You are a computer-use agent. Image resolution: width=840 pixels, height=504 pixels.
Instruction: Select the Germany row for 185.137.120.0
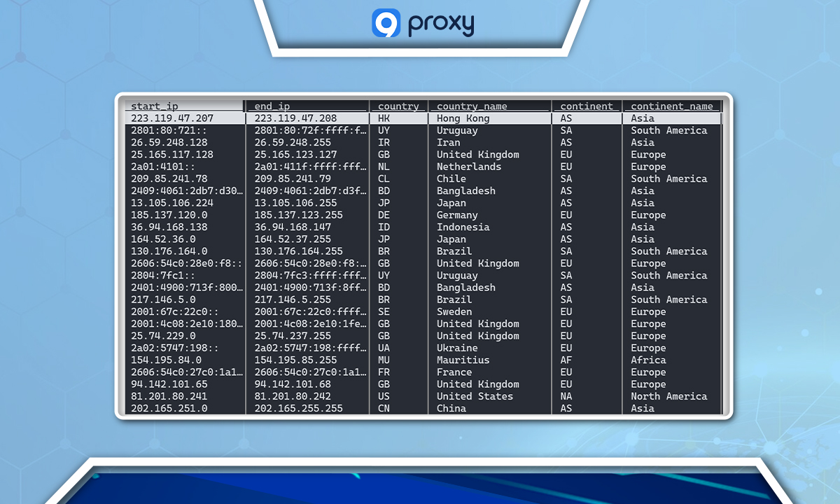point(420,215)
